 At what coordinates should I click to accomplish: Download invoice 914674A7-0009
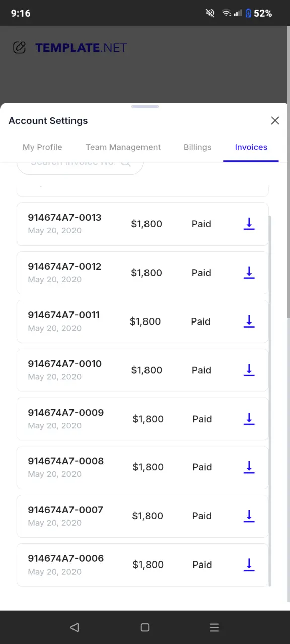click(249, 419)
